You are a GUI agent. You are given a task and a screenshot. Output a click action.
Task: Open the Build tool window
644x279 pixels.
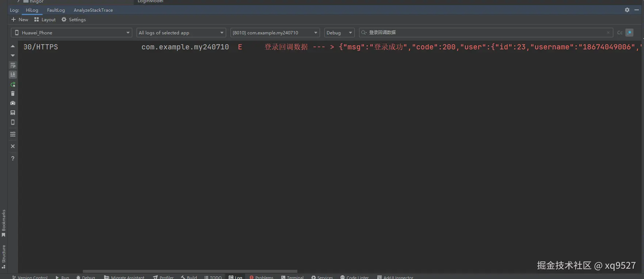point(189,277)
